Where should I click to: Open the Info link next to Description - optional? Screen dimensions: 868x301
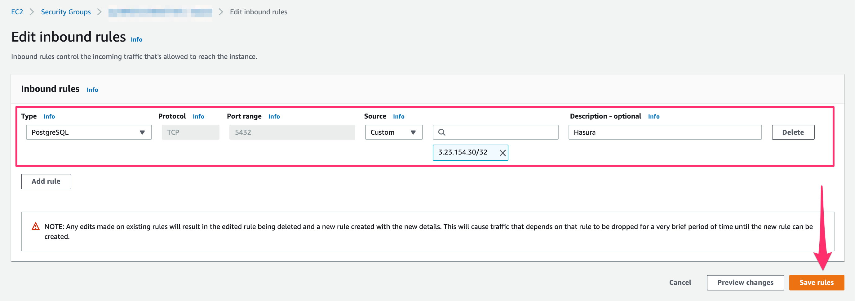point(653,116)
